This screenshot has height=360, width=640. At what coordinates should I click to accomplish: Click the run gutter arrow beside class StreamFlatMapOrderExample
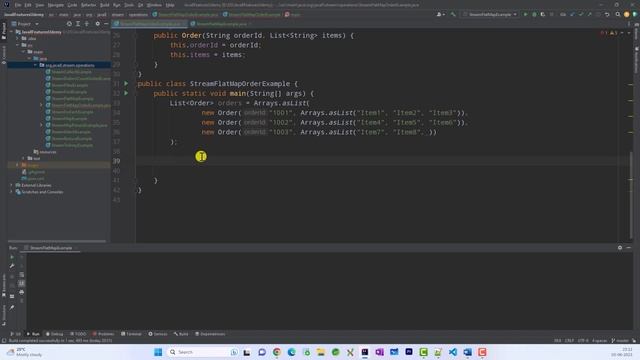pos(126,83)
